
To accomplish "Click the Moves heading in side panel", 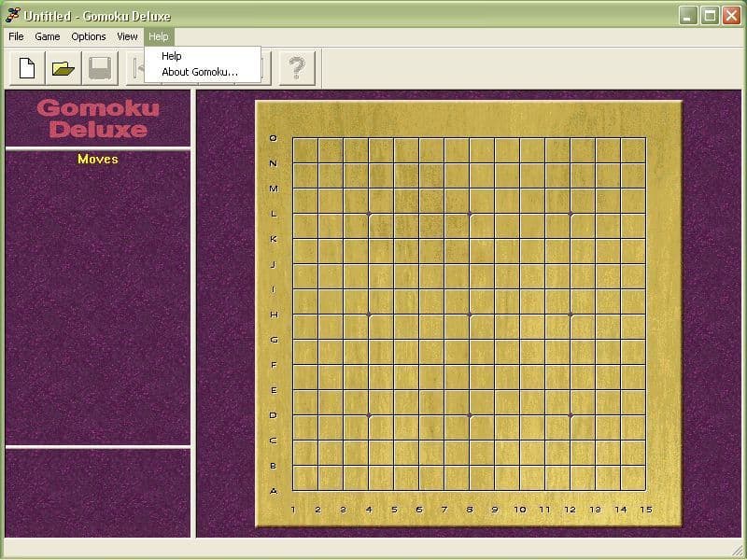I will point(98,159).
